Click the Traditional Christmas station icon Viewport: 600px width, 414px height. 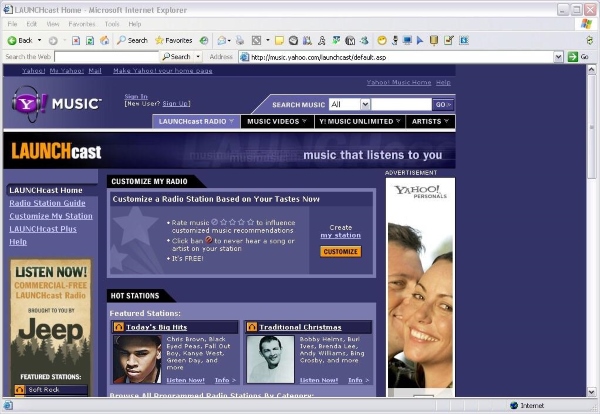[252, 327]
